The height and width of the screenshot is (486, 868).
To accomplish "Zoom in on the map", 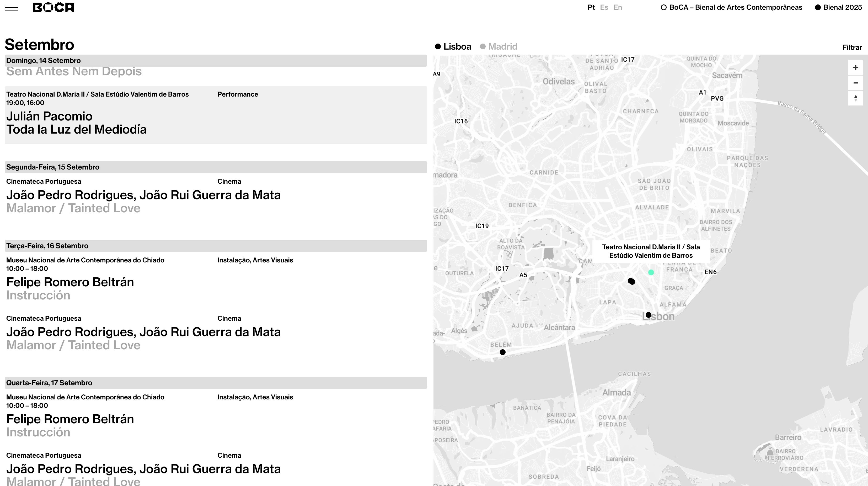I will pyautogui.click(x=855, y=67).
